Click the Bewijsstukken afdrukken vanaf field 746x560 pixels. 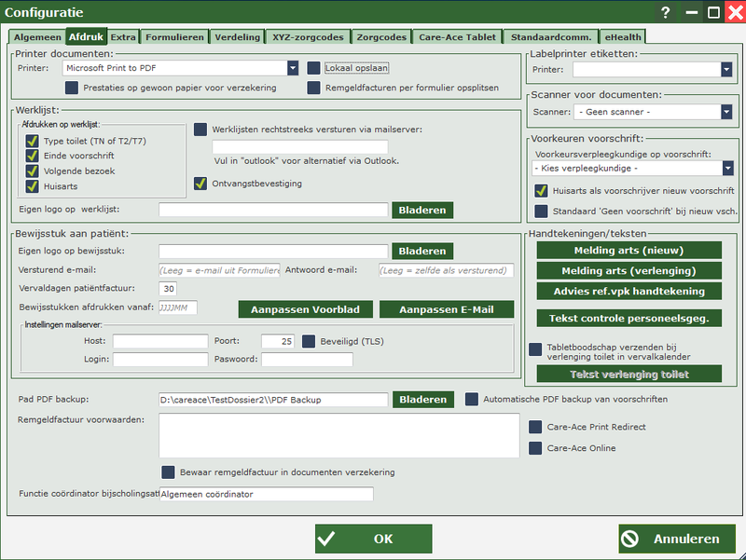pyautogui.click(x=178, y=307)
